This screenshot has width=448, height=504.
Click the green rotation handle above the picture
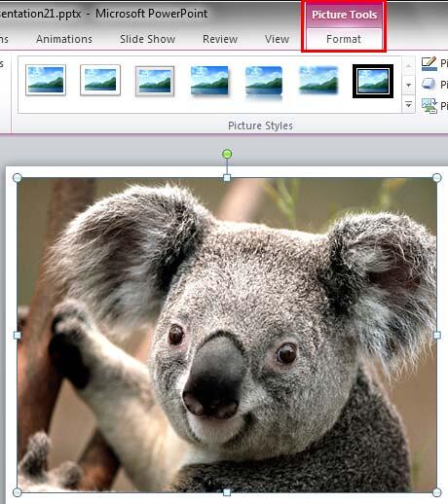pos(227,154)
